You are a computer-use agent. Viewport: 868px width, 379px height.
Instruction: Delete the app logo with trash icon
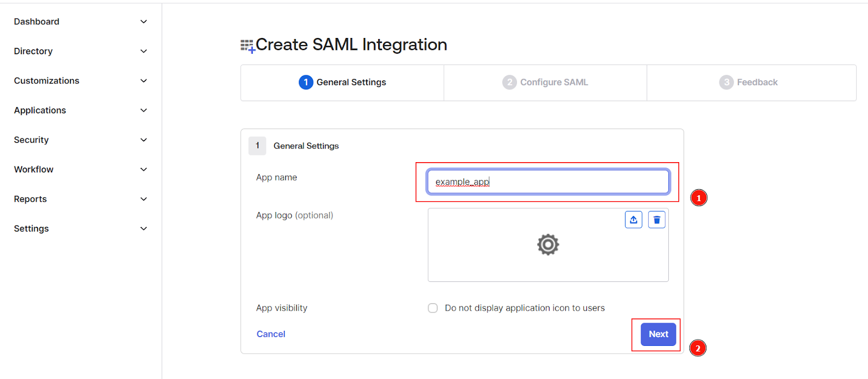656,220
